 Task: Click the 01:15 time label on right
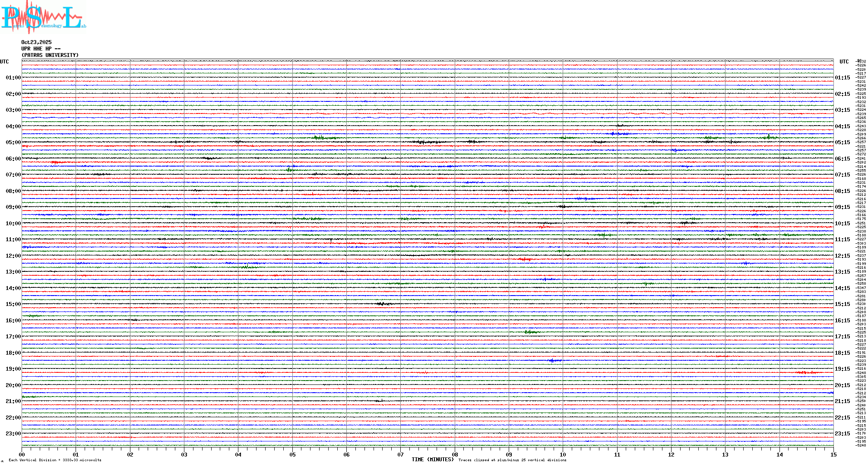(x=842, y=78)
